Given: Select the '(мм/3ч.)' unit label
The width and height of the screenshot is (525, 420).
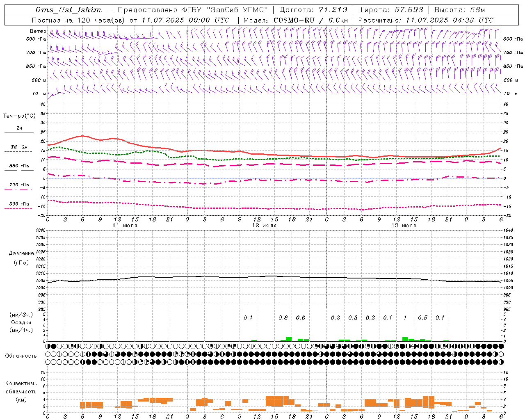Looking at the screenshot, I should 21,315.
